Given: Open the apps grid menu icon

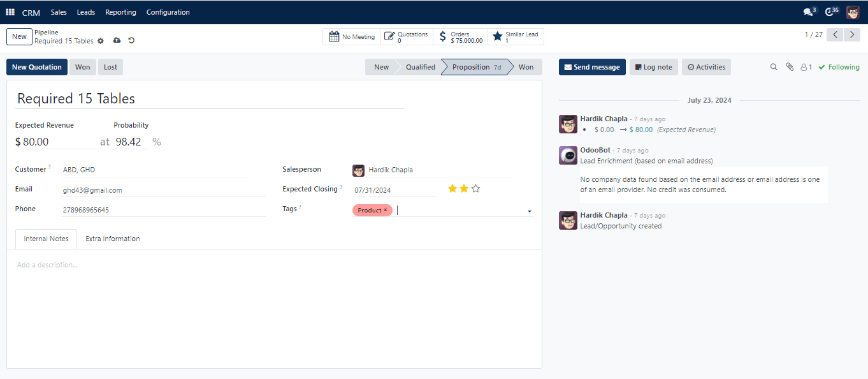Looking at the screenshot, I should click(x=10, y=12).
